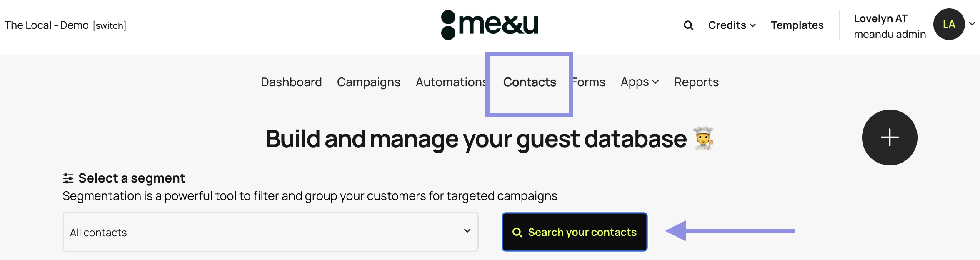980x260 pixels.
Task: Click the Templates link
Action: point(797,25)
